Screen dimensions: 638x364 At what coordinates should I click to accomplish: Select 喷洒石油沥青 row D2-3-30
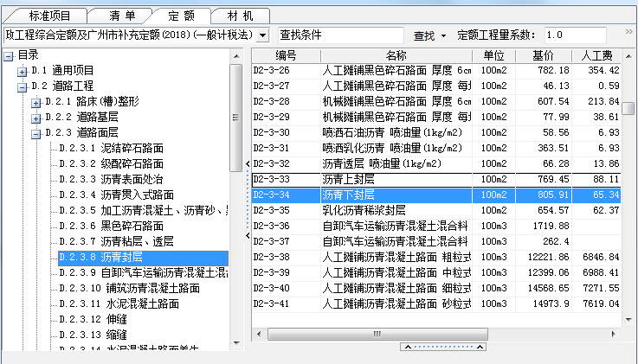click(x=436, y=132)
